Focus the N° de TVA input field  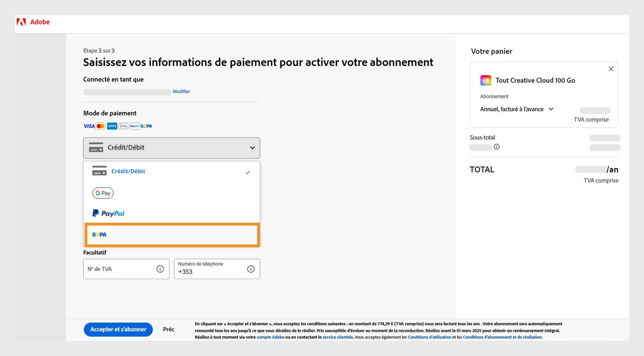[126, 269]
